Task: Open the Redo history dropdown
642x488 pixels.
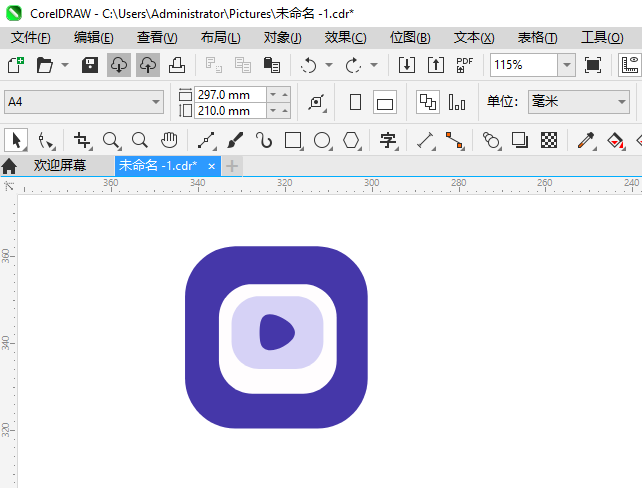Action: click(x=374, y=65)
